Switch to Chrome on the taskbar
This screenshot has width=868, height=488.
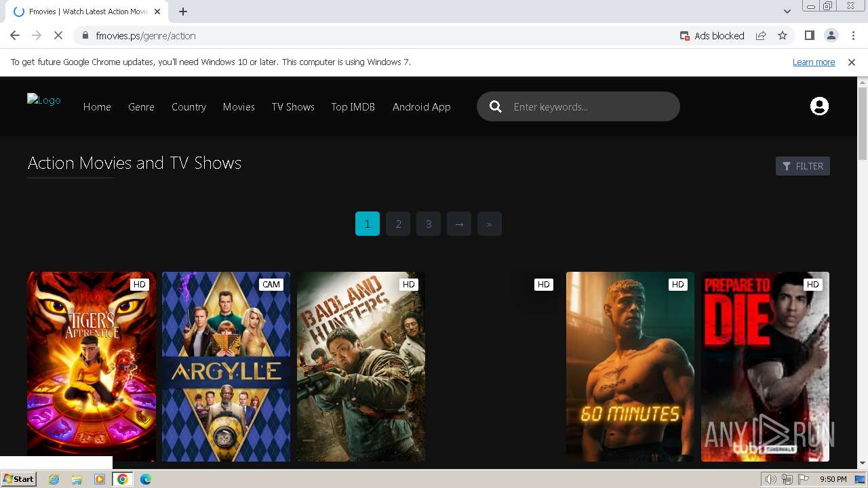coord(123,479)
